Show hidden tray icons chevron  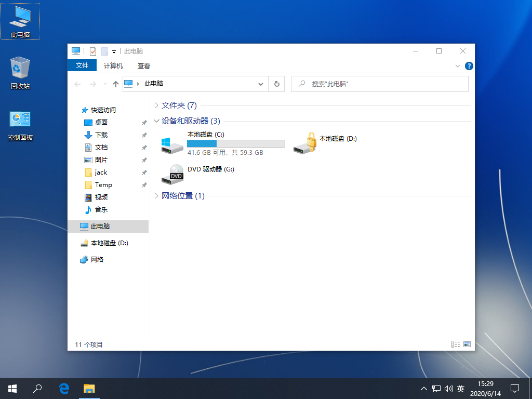pos(424,389)
